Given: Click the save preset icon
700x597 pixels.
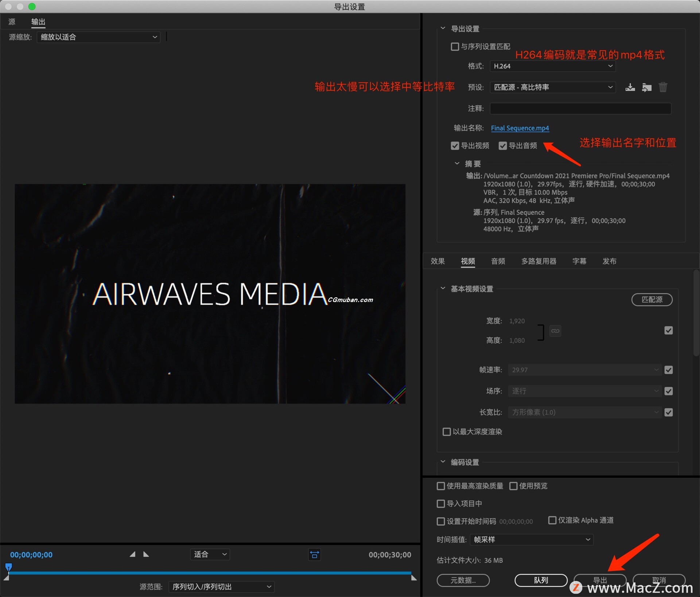Looking at the screenshot, I should [x=630, y=87].
